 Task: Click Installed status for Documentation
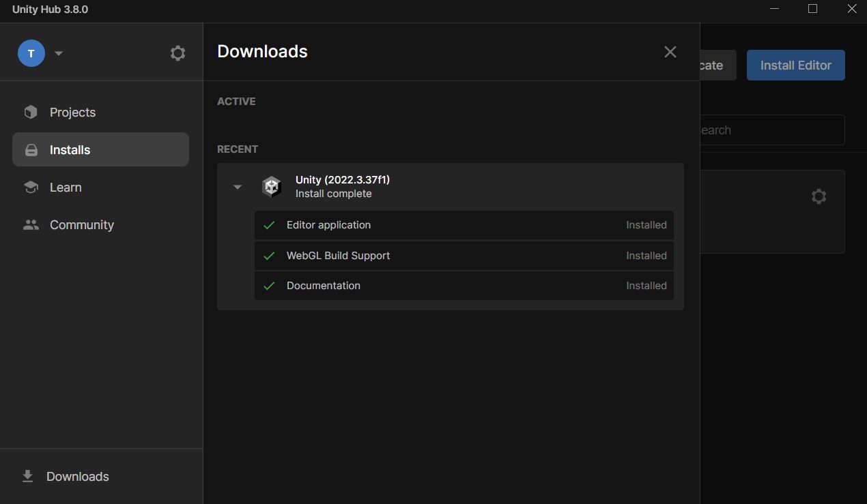click(646, 286)
